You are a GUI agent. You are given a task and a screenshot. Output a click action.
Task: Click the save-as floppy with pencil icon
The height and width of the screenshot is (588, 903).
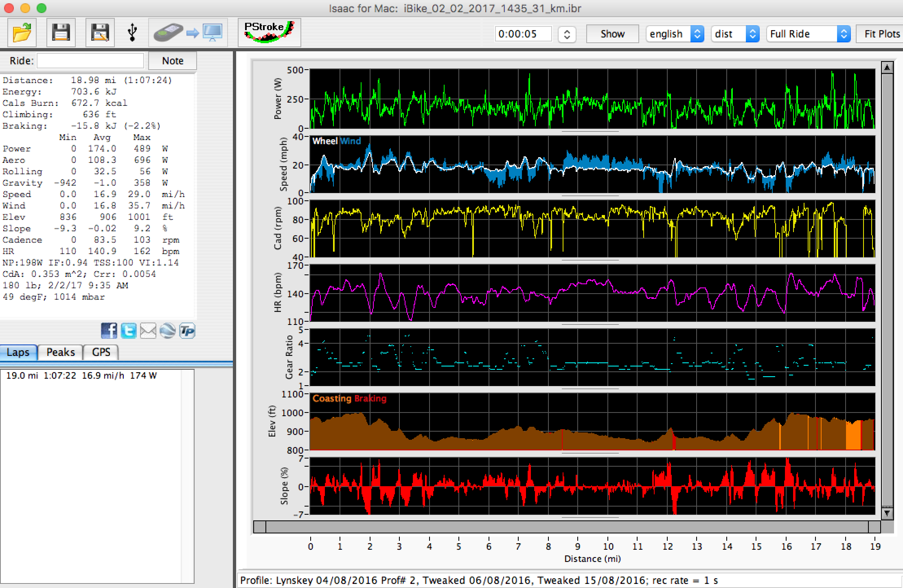click(100, 33)
